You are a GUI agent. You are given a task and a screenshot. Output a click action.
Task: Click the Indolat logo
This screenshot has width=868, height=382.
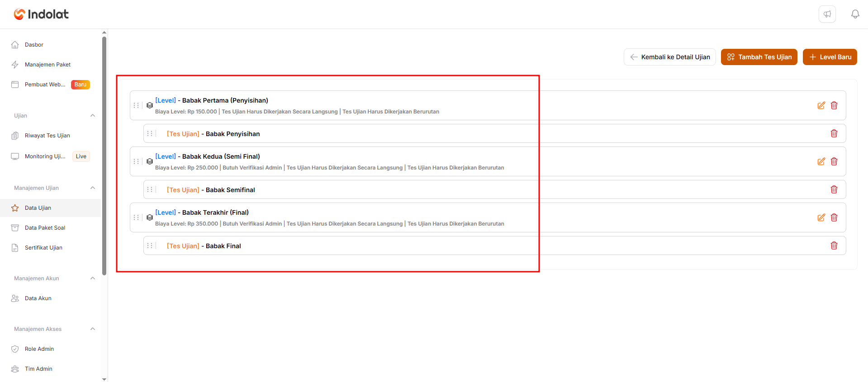[x=41, y=14]
